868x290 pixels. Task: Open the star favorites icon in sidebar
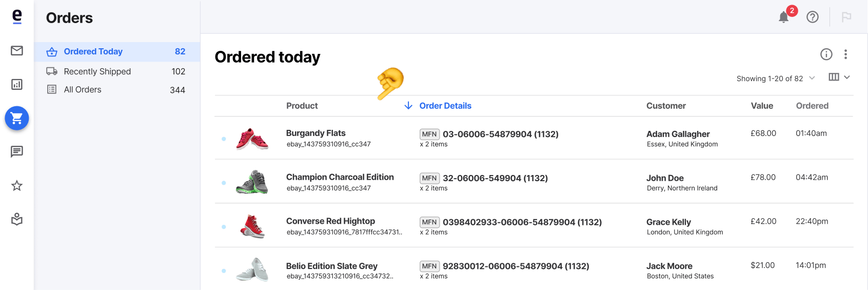[17, 185]
